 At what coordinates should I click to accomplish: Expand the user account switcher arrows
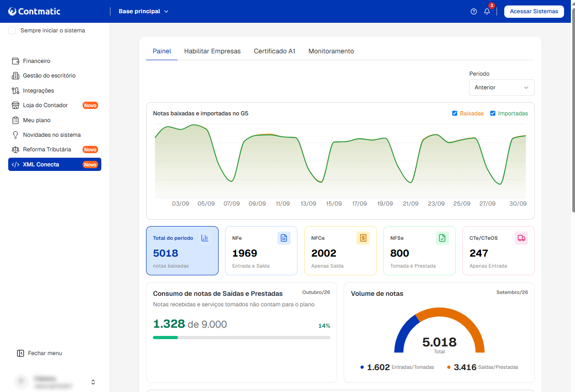point(93,382)
